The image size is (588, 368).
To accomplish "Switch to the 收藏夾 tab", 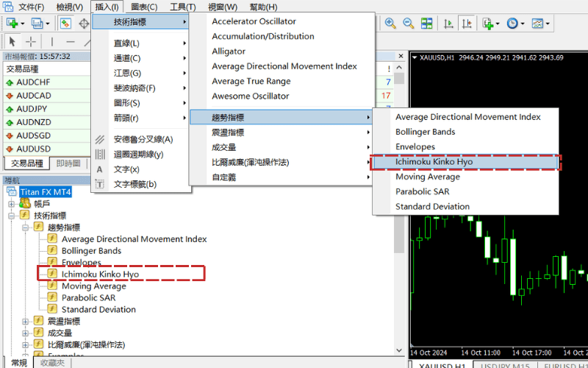I will point(52,363).
